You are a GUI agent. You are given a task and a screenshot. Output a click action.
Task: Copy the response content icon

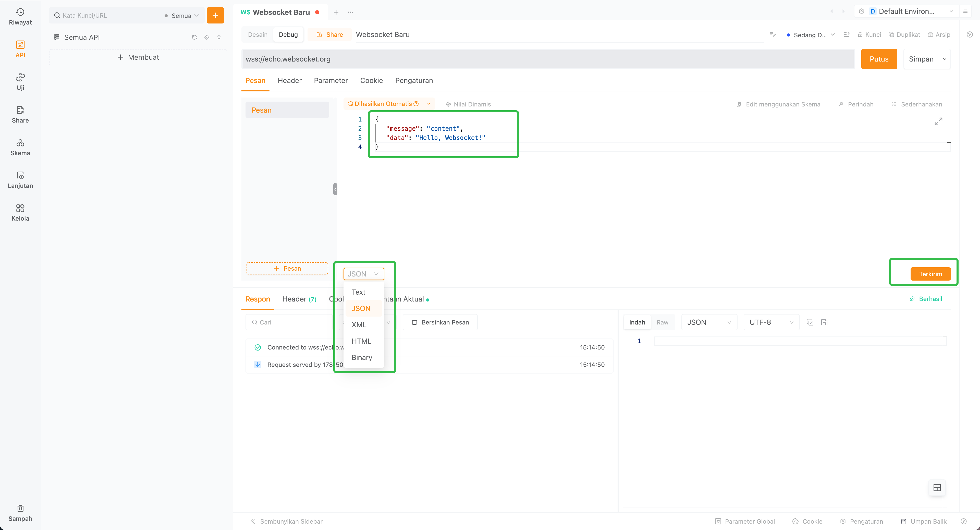tap(810, 322)
